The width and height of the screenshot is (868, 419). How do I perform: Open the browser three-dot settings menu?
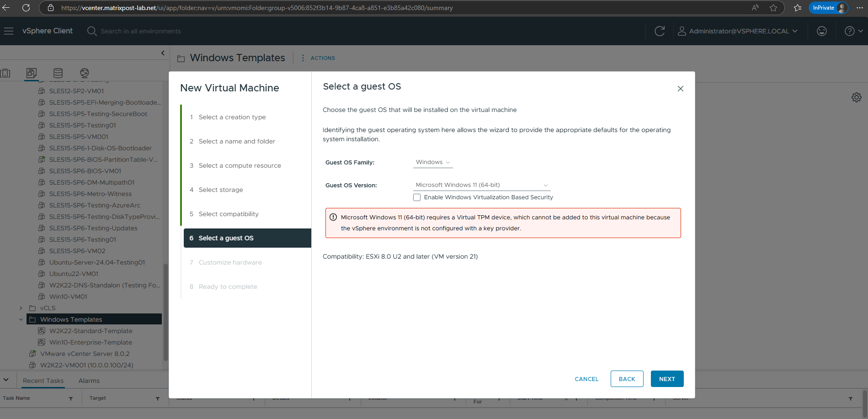[860, 8]
